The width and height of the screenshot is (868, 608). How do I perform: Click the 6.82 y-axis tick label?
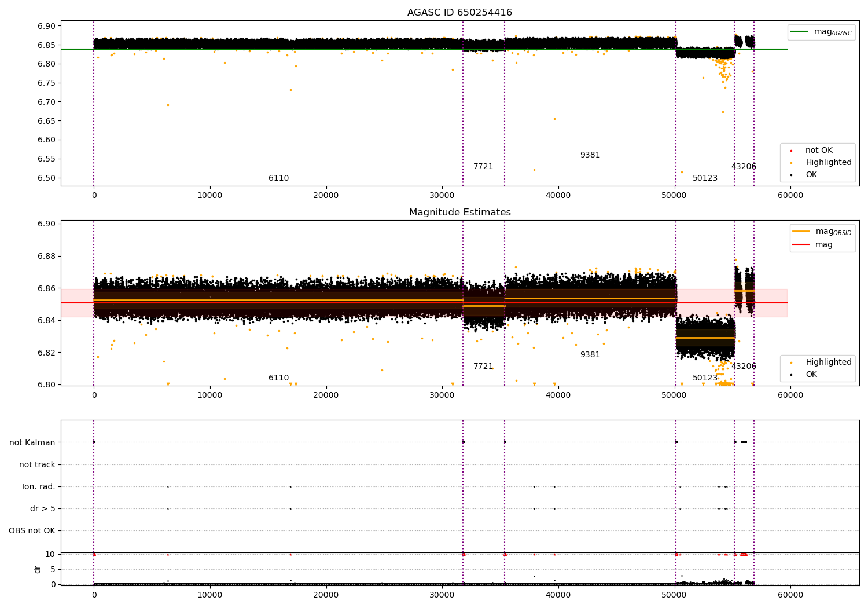pos(47,353)
